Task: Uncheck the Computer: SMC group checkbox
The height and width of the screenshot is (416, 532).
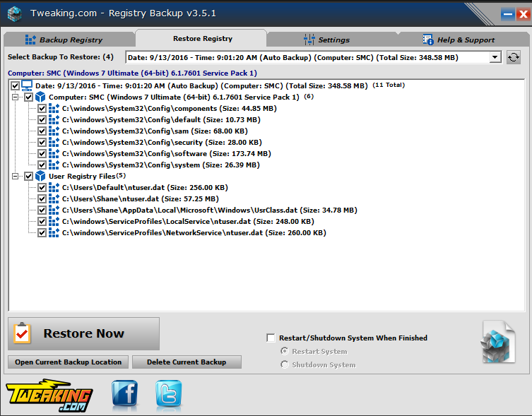Action: 28,97
